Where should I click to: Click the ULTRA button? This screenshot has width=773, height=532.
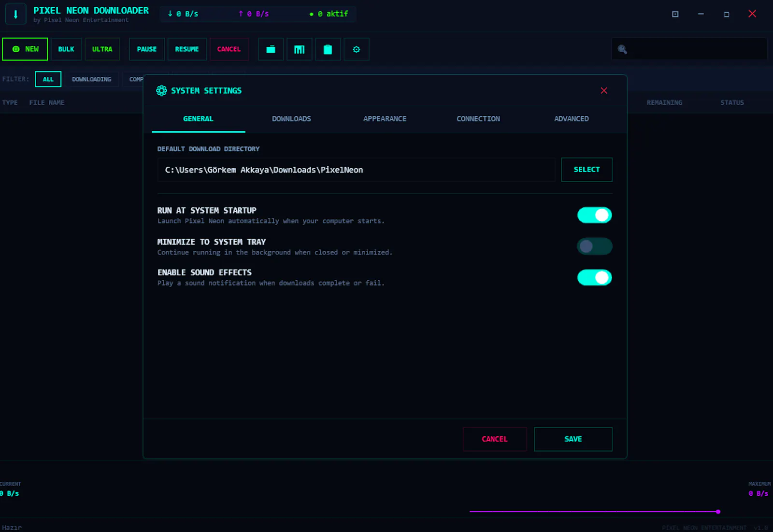pos(102,49)
